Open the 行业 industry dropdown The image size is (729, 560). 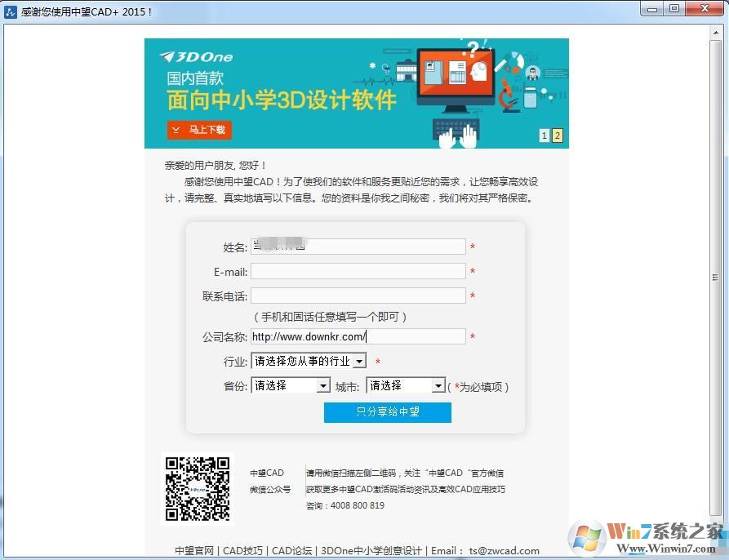click(x=358, y=360)
